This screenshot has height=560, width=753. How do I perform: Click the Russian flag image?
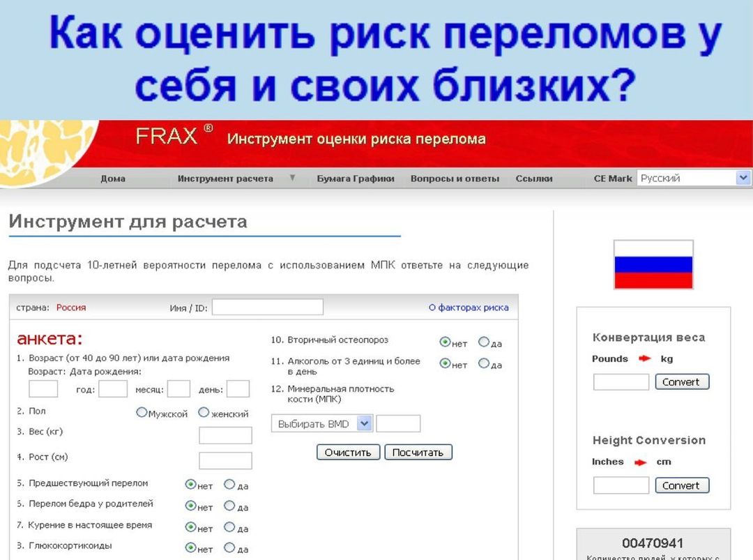[x=653, y=264]
